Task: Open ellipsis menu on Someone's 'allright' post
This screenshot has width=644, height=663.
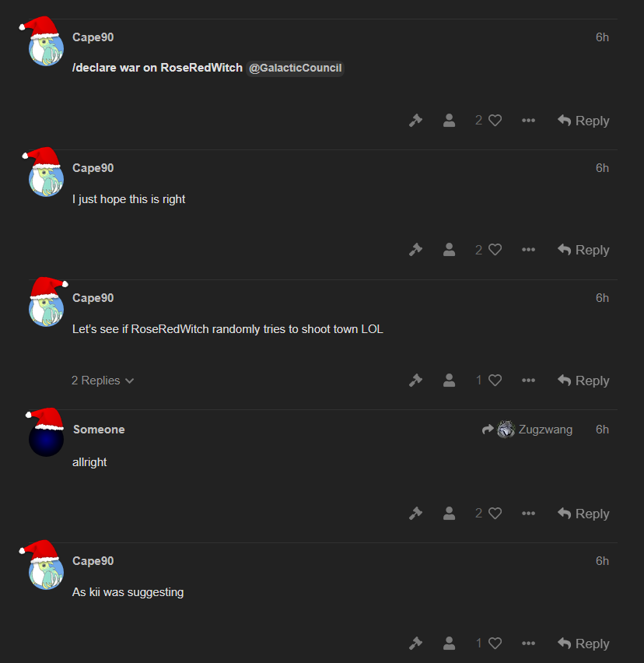Action: point(528,514)
